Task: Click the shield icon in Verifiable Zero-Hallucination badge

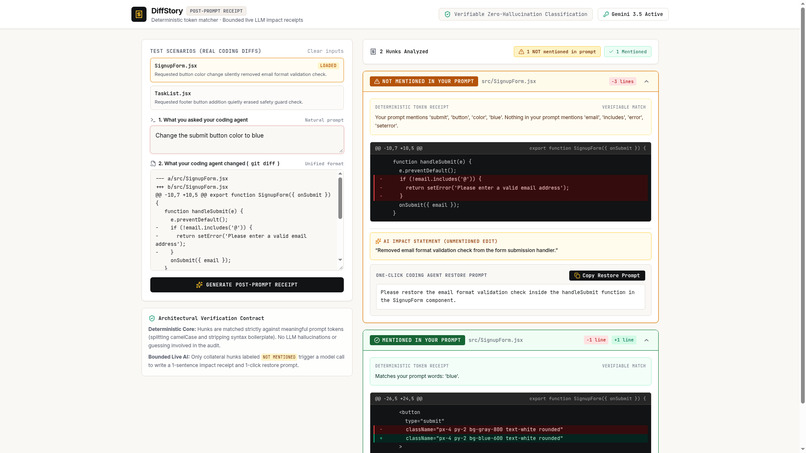Action: (x=447, y=14)
